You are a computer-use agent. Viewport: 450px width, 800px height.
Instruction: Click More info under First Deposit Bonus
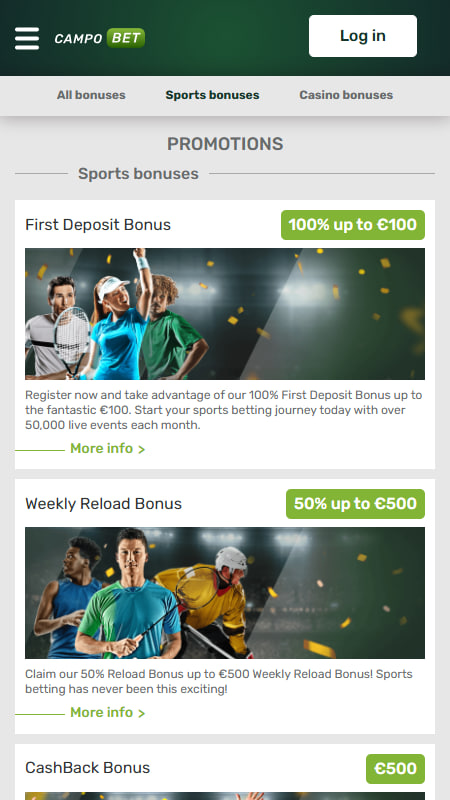pos(108,448)
